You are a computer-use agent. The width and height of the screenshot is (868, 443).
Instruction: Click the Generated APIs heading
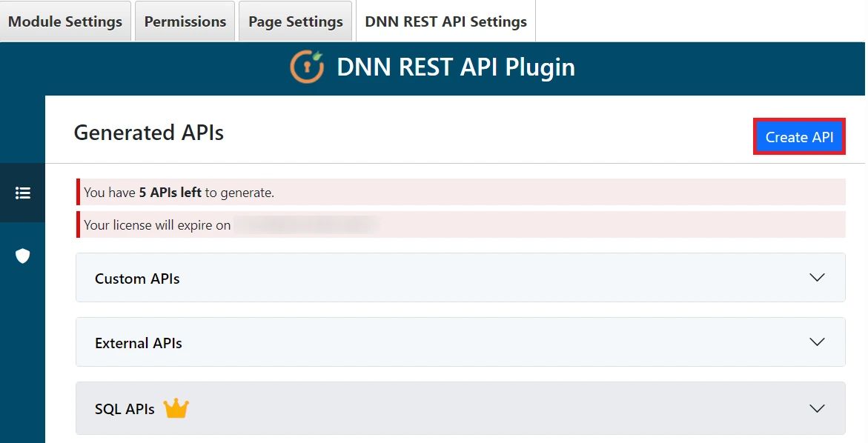click(x=149, y=133)
